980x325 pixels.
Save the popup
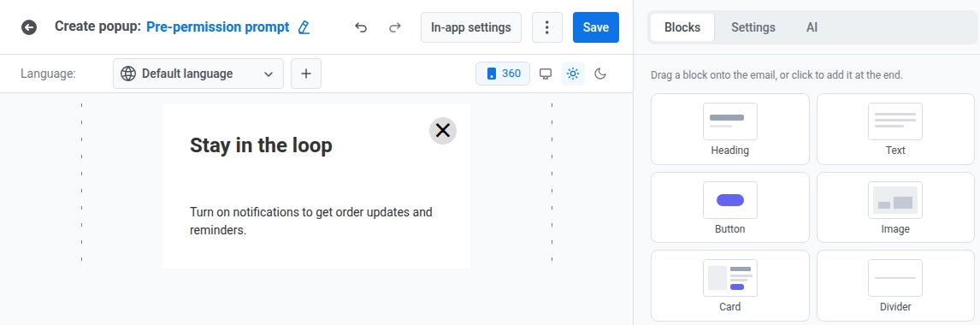(596, 27)
